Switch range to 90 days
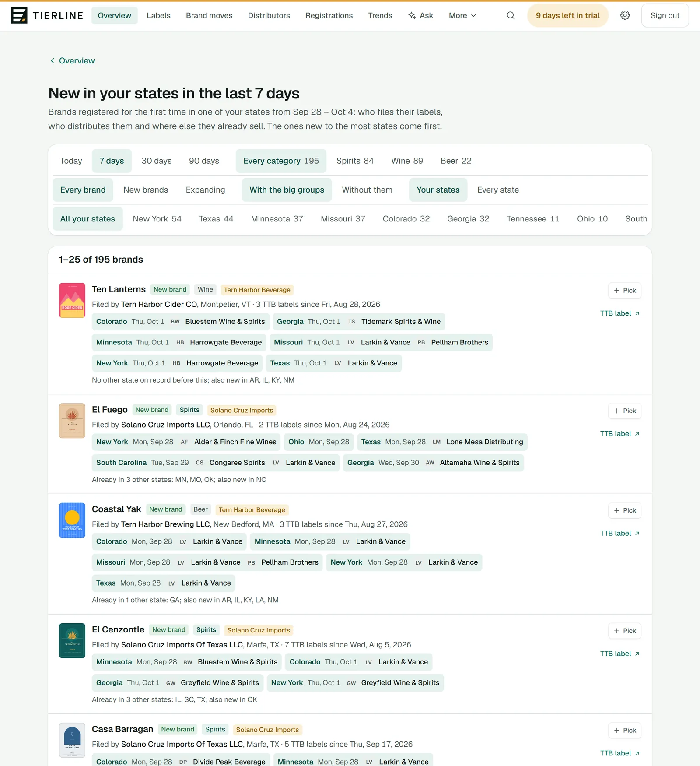 pos(204,161)
